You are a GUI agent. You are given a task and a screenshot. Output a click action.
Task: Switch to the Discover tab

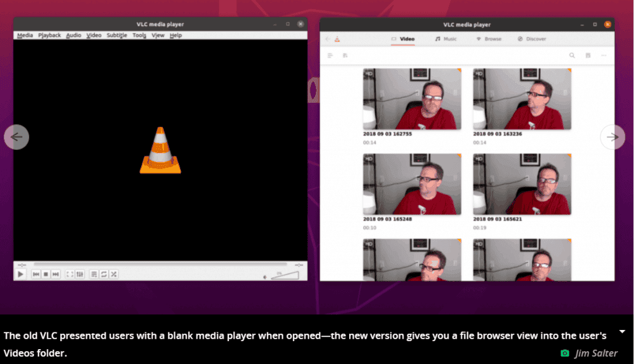(532, 39)
